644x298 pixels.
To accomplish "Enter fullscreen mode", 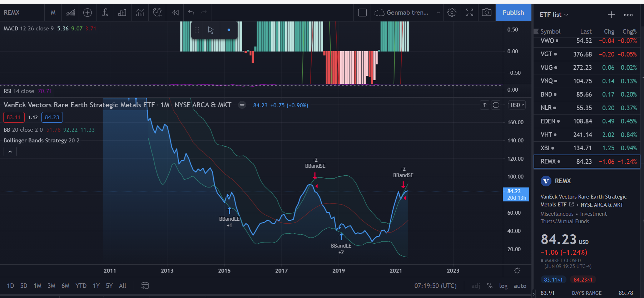I will (x=469, y=13).
